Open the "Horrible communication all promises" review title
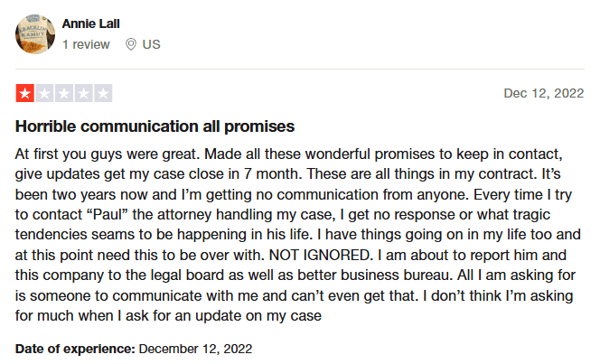600x364 pixels. tap(155, 126)
